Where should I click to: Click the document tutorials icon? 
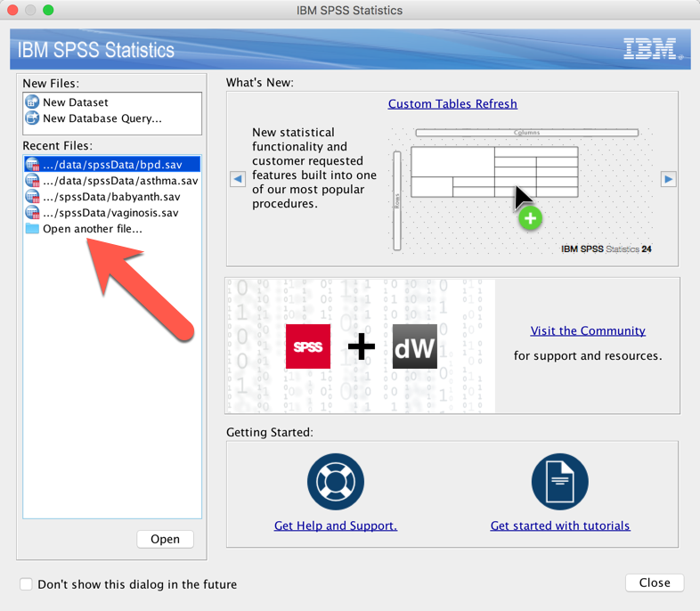click(560, 482)
